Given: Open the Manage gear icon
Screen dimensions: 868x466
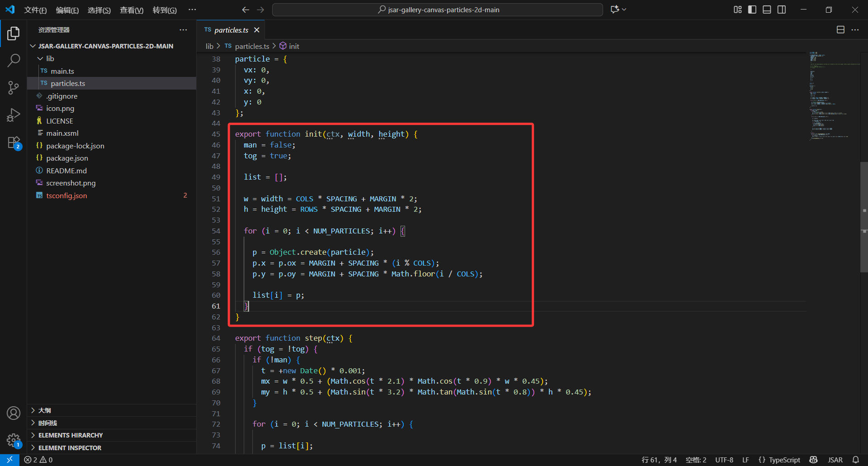Looking at the screenshot, I should coord(14,440).
